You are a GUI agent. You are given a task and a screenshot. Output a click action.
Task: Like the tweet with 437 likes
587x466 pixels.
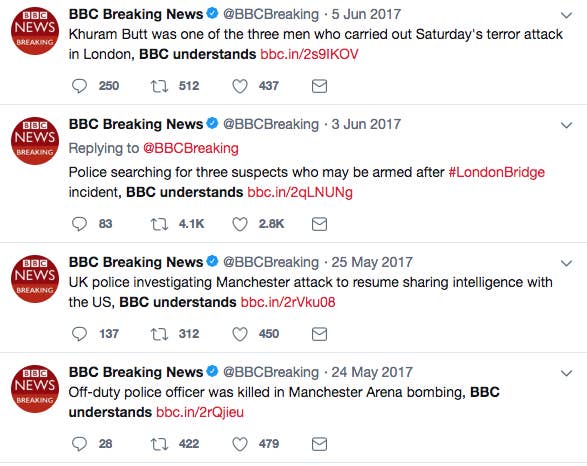point(240,86)
